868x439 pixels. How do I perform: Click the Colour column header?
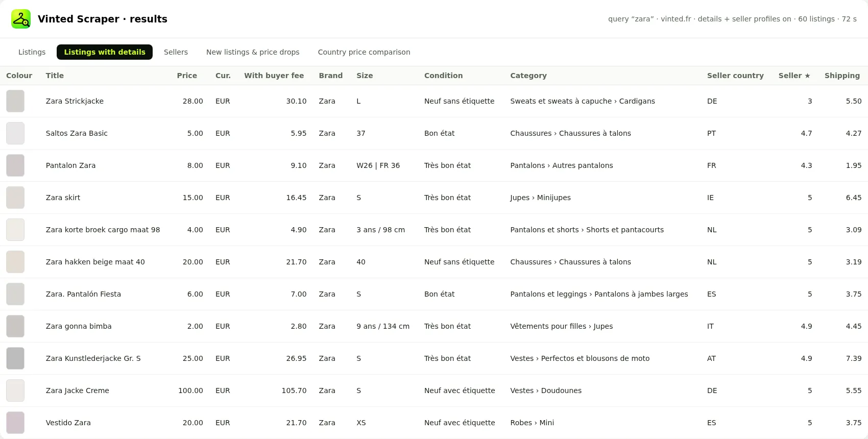pos(19,76)
